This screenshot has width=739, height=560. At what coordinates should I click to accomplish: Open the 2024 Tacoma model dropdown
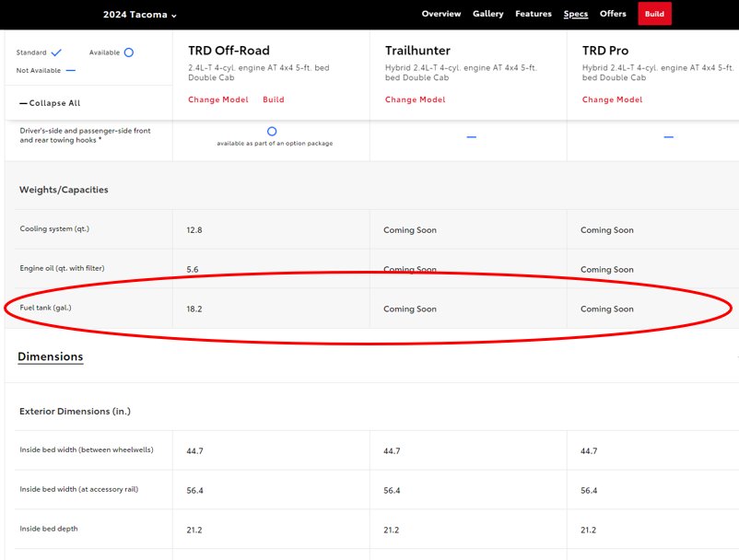[139, 15]
